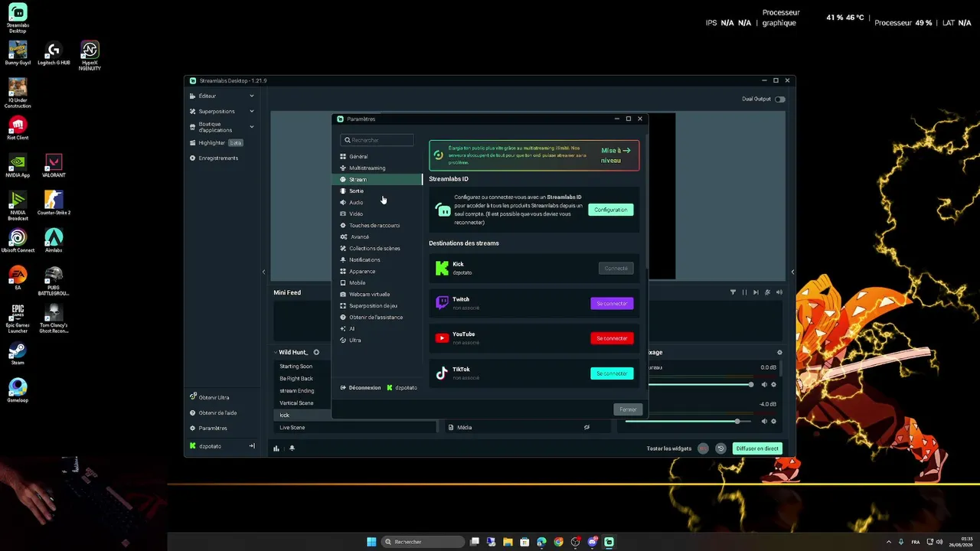Pause the Mini Feed alerts
Viewport: 980px width, 551px height.
[x=744, y=292]
